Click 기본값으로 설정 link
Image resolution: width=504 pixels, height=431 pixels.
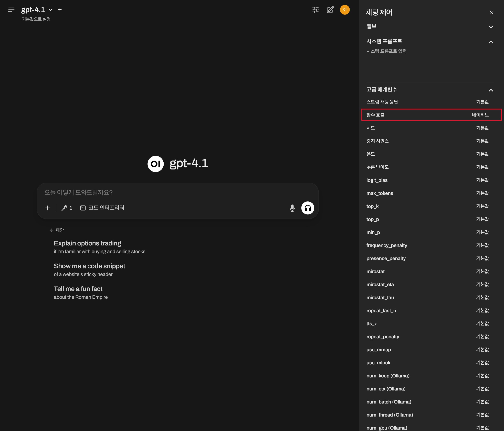pos(36,19)
